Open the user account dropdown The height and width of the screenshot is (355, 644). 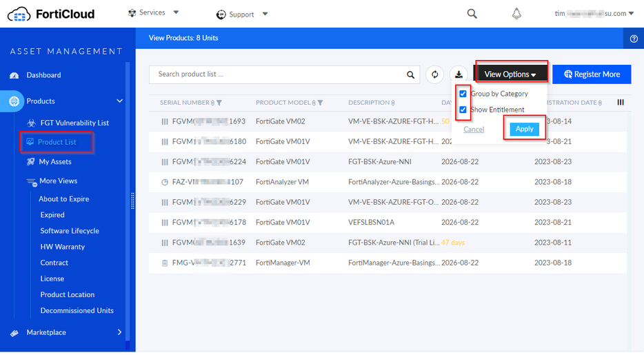tap(594, 14)
